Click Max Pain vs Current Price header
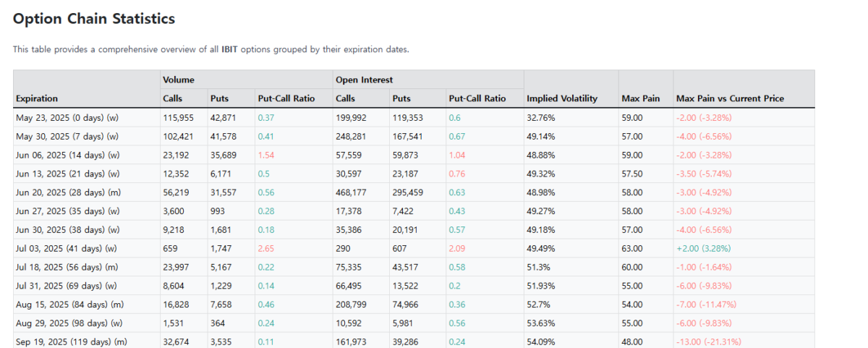Screen dimensions: 868x348 (730, 98)
